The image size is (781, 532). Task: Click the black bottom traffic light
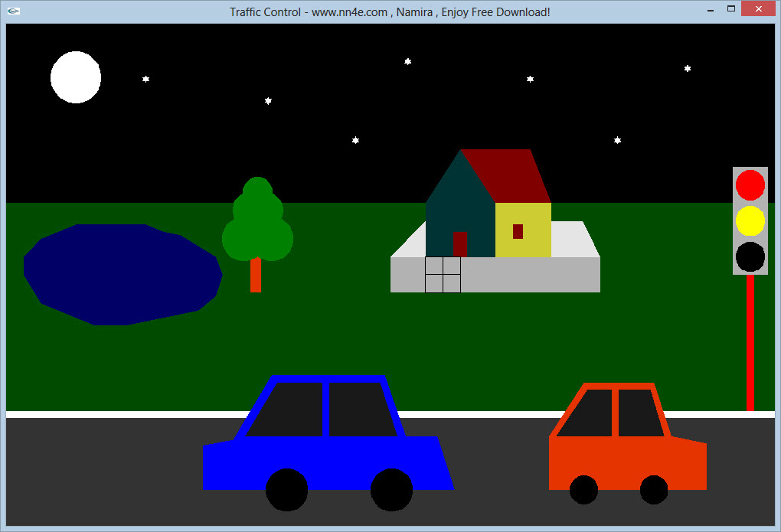point(750,257)
